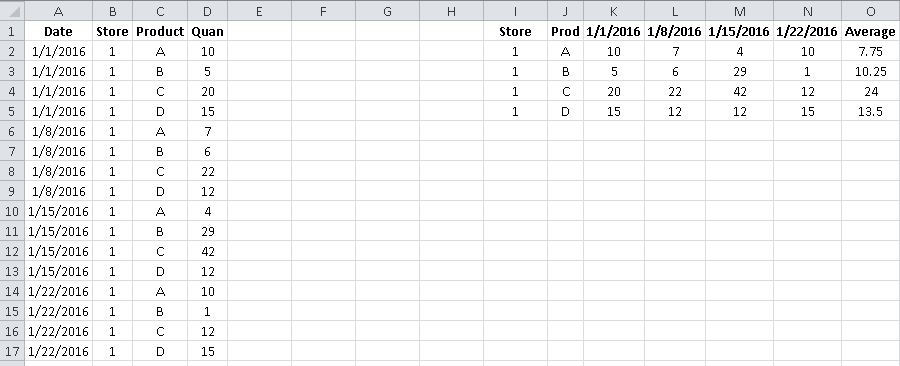Select cell with quantity 42 in column D
Screen dimensions: 900x366
[207, 251]
